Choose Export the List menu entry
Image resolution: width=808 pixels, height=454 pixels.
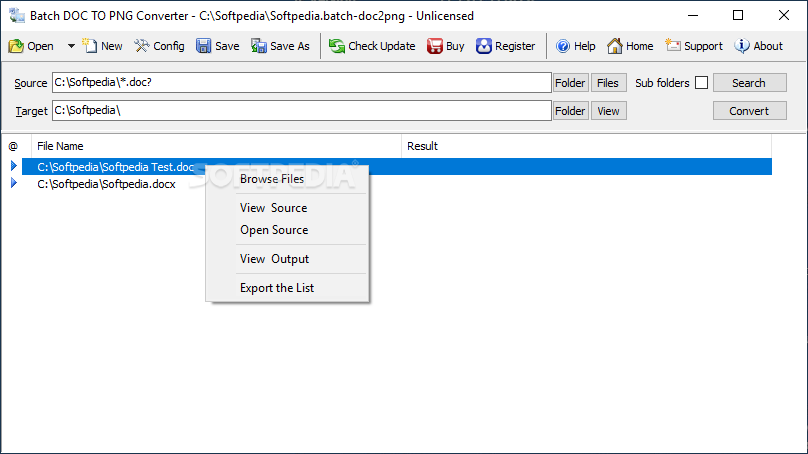click(287, 288)
